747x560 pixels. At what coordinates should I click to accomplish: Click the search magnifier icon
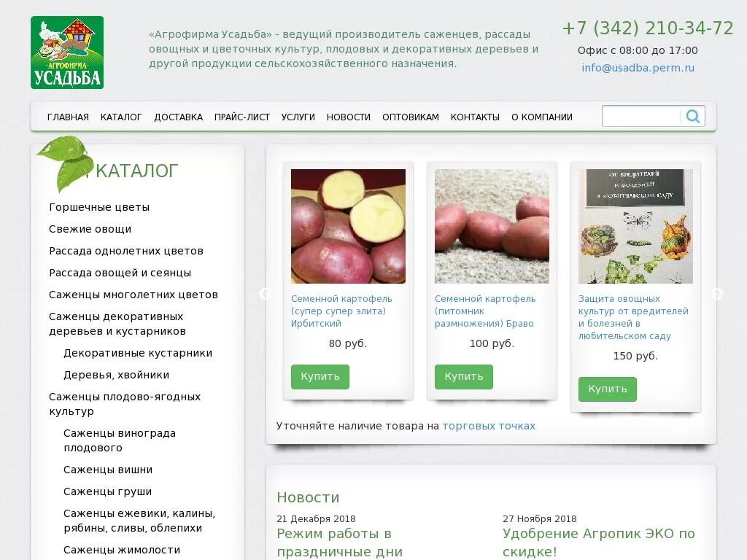(x=693, y=116)
